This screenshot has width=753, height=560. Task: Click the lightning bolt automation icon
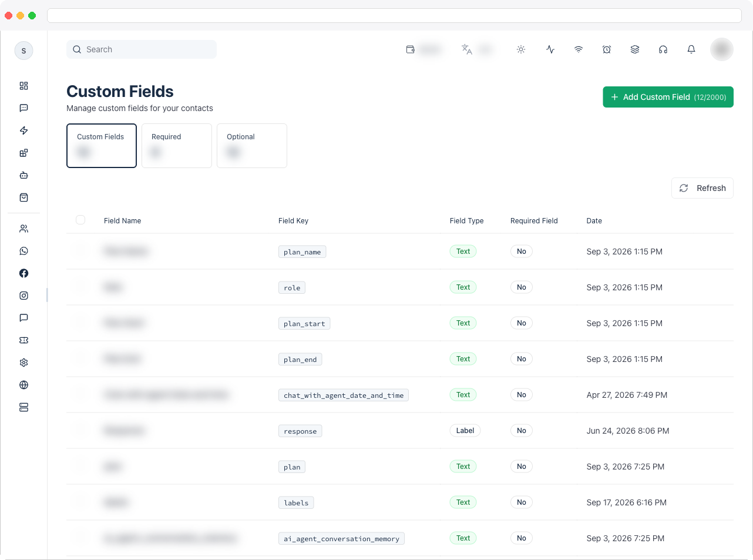click(x=23, y=130)
